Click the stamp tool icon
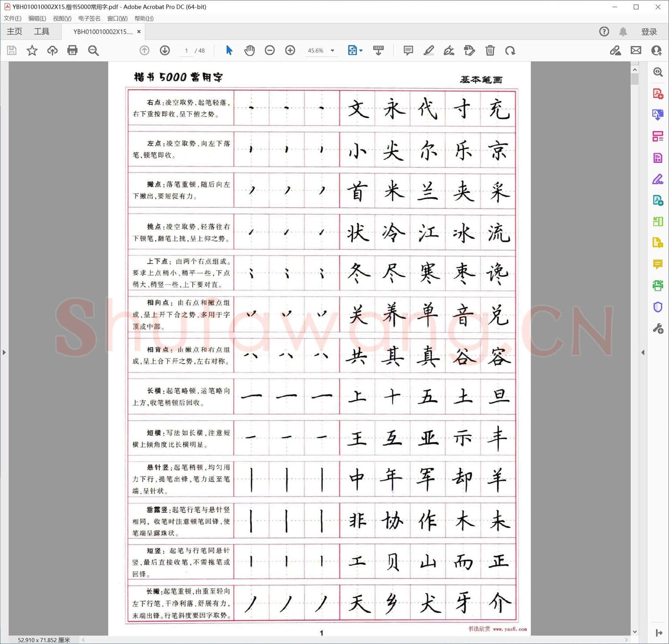This screenshot has width=669, height=644. [470, 50]
